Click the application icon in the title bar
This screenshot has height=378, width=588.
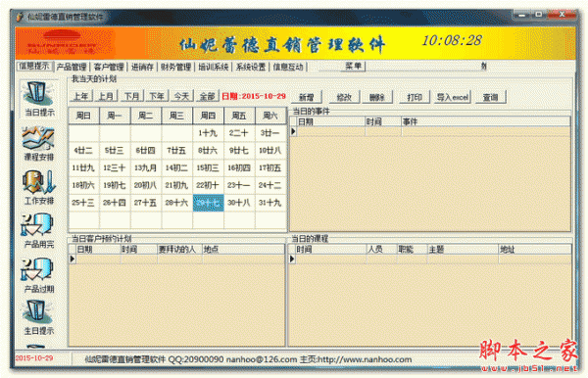pyautogui.click(x=20, y=18)
